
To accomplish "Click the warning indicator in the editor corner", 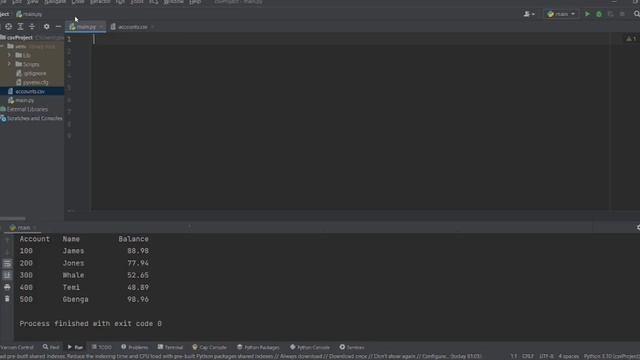I will point(631,39).
